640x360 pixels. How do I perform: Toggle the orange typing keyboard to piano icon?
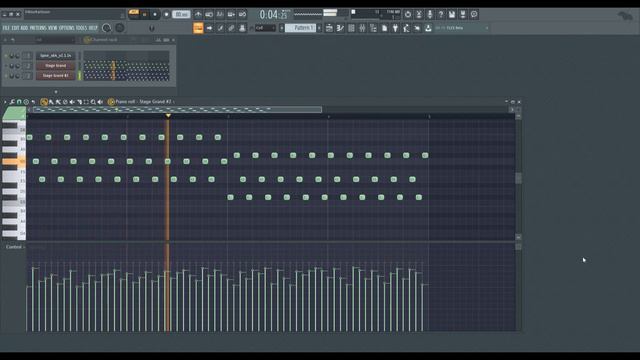(198, 28)
